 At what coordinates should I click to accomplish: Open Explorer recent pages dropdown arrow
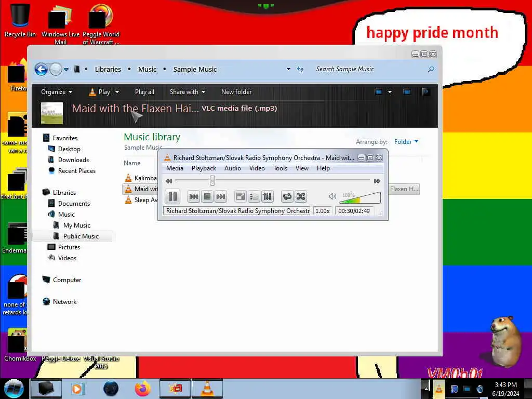[66, 70]
